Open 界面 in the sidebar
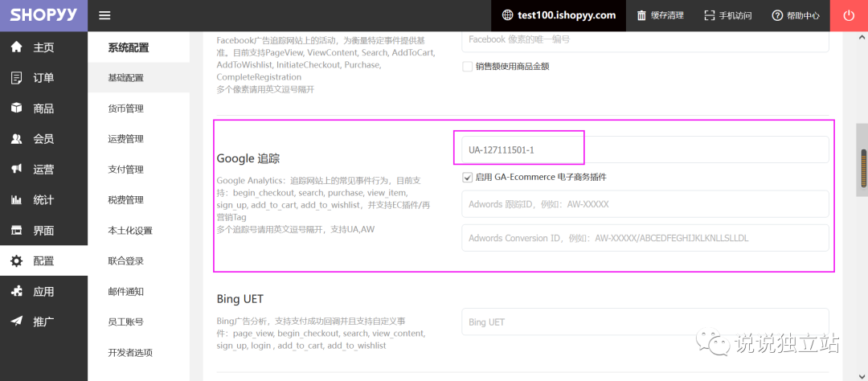868x381 pixels. click(43, 231)
